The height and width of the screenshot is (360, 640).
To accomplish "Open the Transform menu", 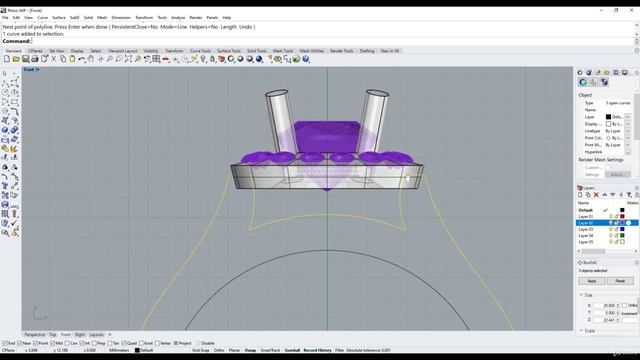I will click(x=144, y=18).
